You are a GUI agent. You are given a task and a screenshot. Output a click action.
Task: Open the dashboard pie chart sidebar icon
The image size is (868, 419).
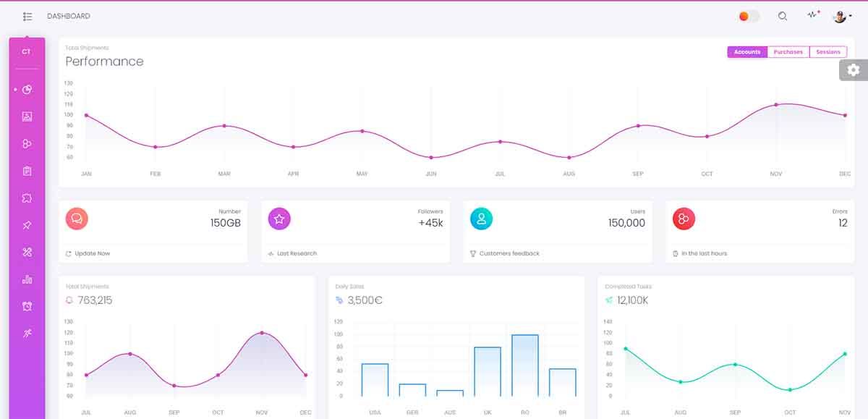click(x=27, y=90)
